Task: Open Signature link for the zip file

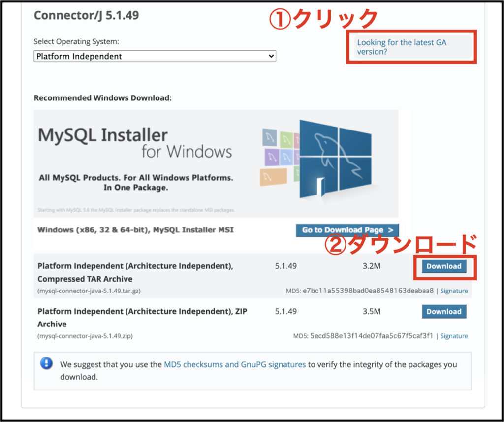Action: (454, 336)
